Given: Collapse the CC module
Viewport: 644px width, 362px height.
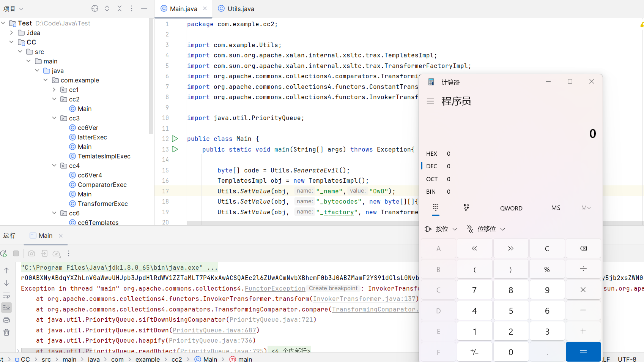Looking at the screenshot, I should point(11,42).
